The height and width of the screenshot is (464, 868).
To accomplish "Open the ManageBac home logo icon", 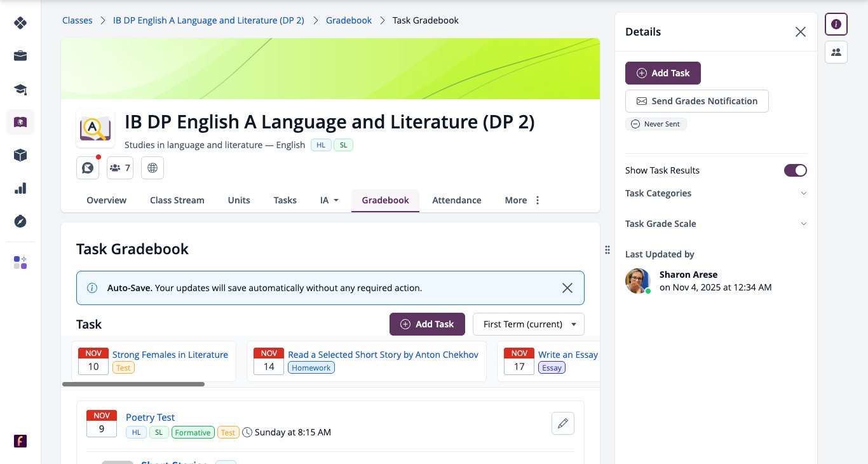I will [x=20, y=23].
